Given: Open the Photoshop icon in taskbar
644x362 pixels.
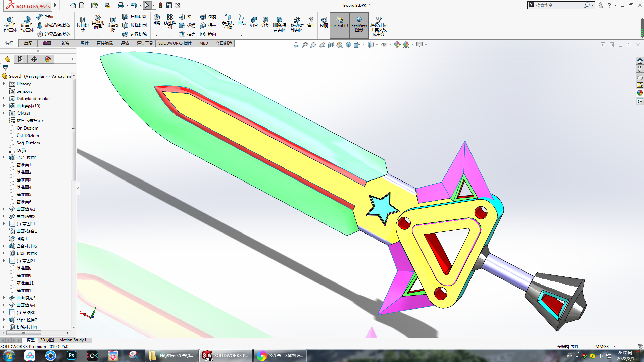Looking at the screenshot, I should point(71,355).
